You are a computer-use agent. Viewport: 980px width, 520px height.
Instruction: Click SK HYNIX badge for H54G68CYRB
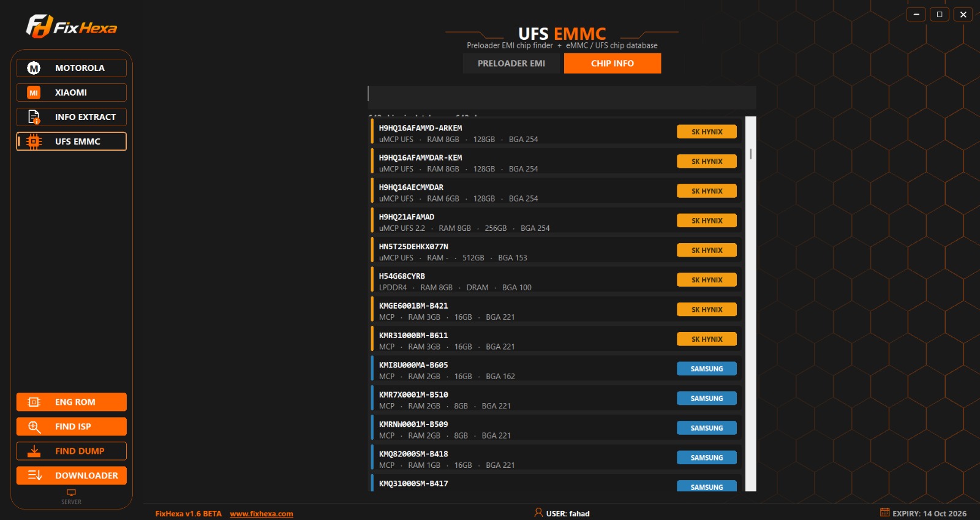click(x=707, y=280)
